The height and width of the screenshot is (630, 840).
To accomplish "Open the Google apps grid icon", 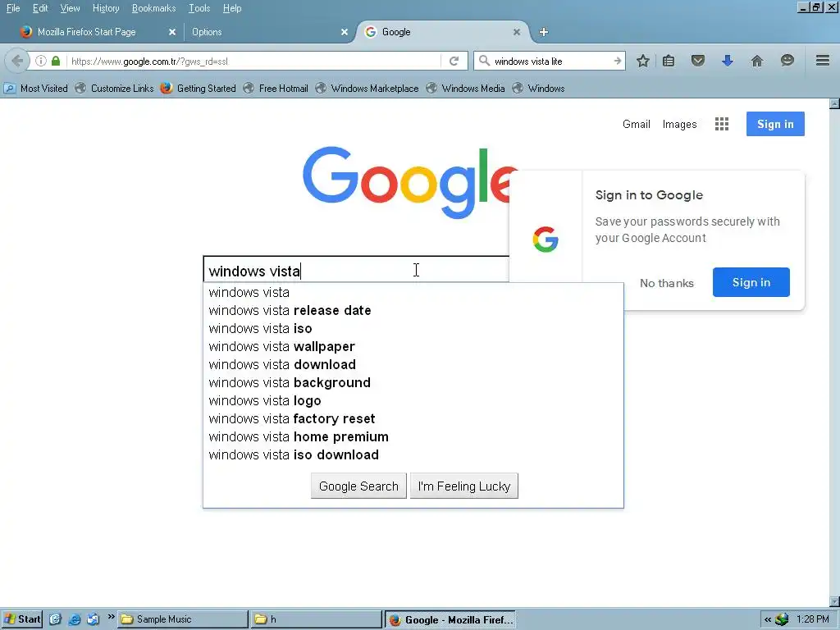I will pos(722,125).
